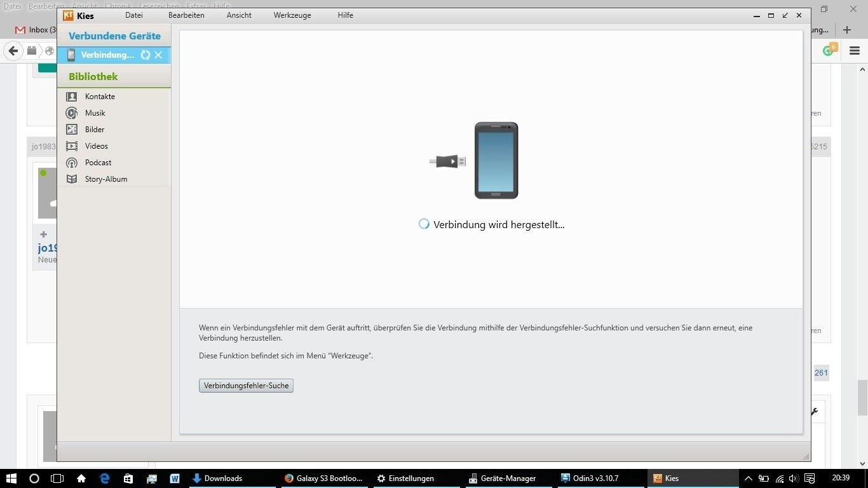Click the taskbar clock showing 20:39

pos(841,478)
